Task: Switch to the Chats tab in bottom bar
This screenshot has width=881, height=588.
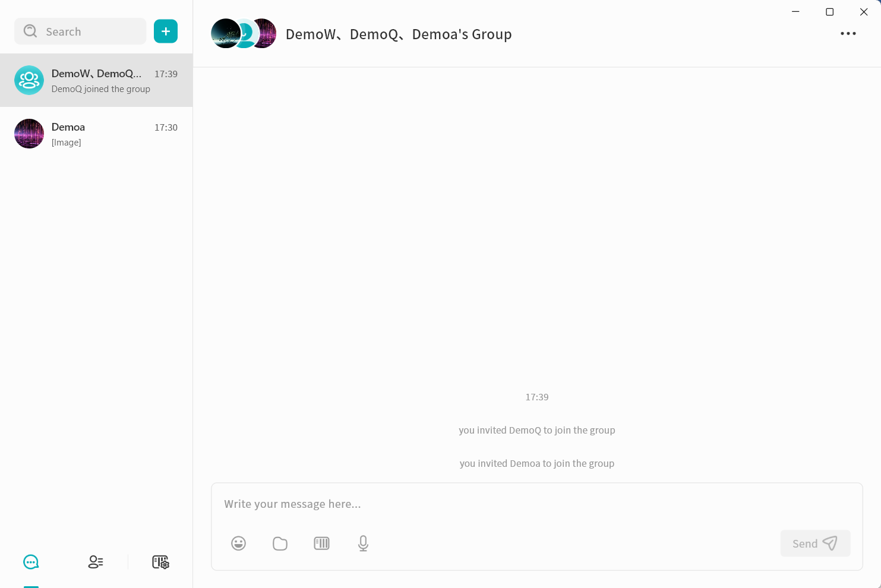Action: tap(31, 562)
